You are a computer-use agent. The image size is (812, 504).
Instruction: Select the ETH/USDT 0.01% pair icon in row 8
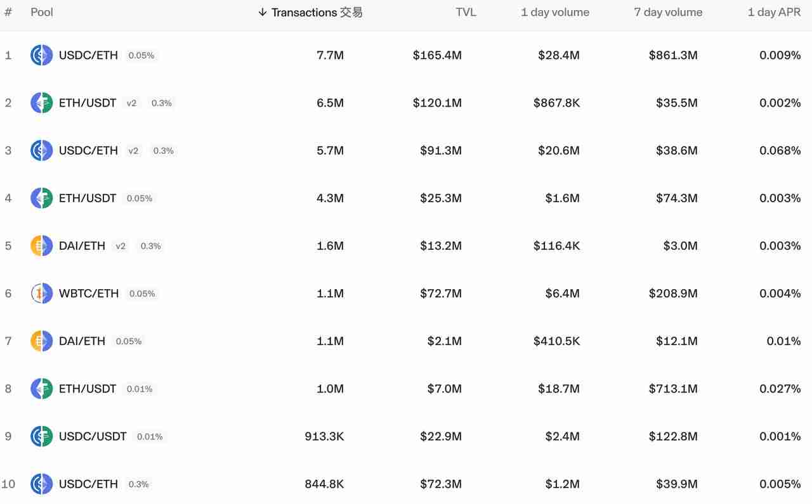[41, 388]
